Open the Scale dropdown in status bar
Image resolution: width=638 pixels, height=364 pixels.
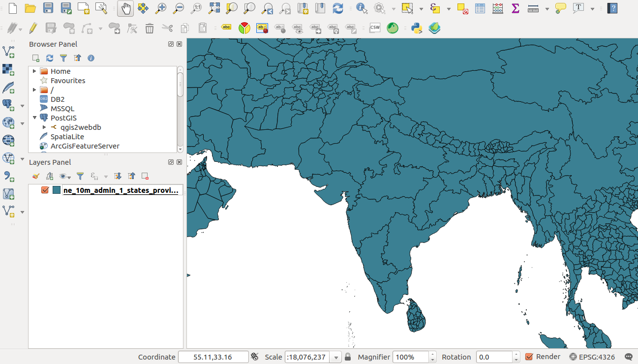335,357
